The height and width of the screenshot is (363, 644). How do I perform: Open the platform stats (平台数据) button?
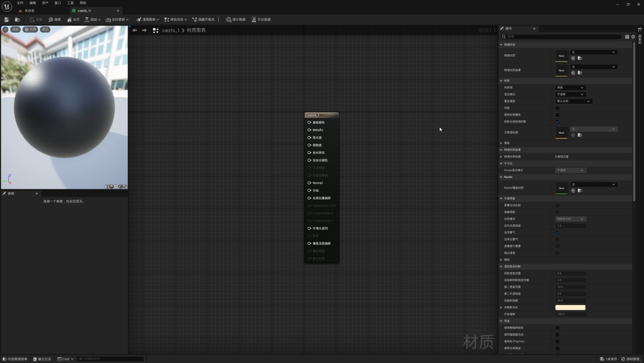[x=261, y=19]
